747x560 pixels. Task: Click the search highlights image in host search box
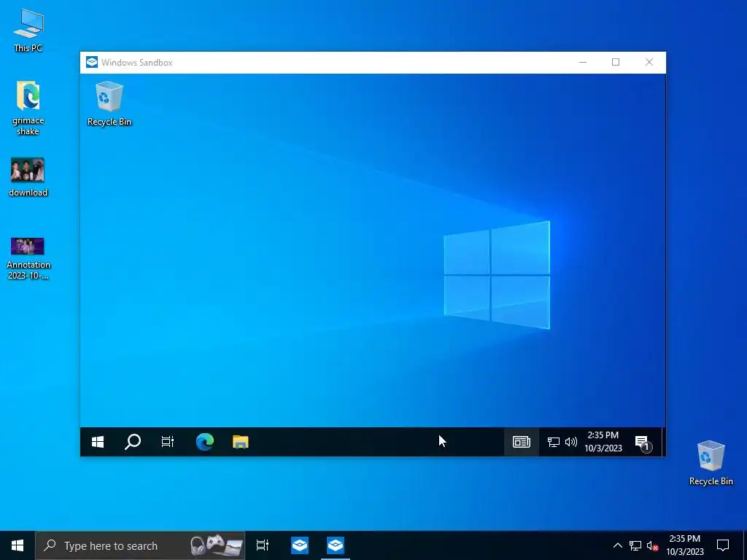tap(216, 545)
